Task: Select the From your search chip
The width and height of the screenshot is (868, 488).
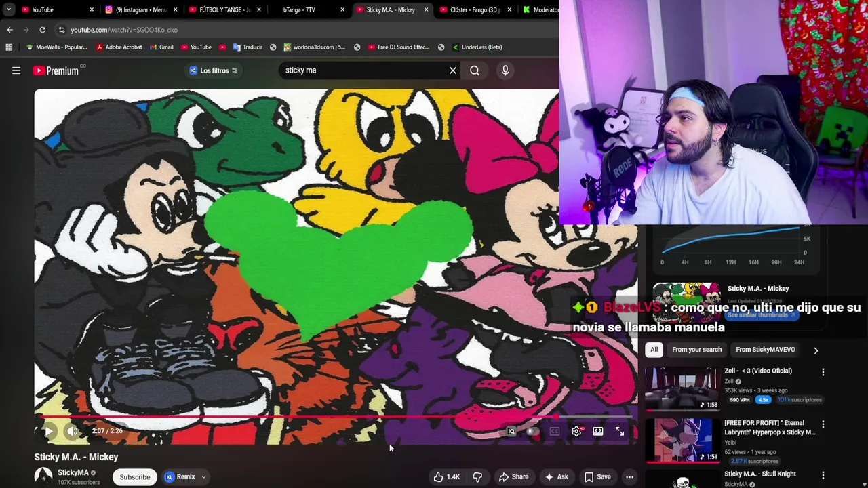Action: [696, 350]
